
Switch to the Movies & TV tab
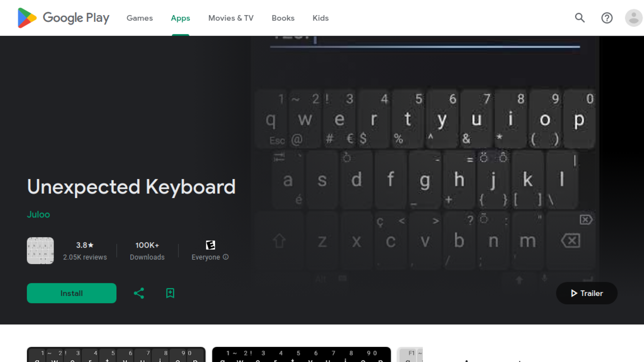click(x=231, y=18)
